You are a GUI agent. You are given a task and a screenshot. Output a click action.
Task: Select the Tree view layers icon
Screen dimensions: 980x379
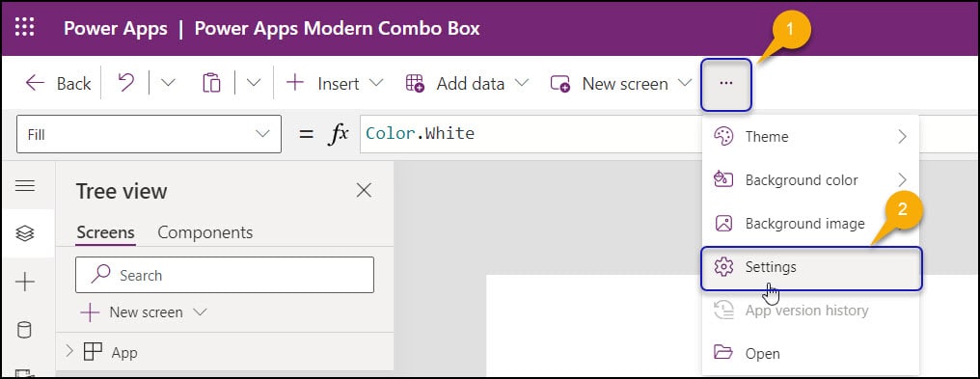(25, 233)
